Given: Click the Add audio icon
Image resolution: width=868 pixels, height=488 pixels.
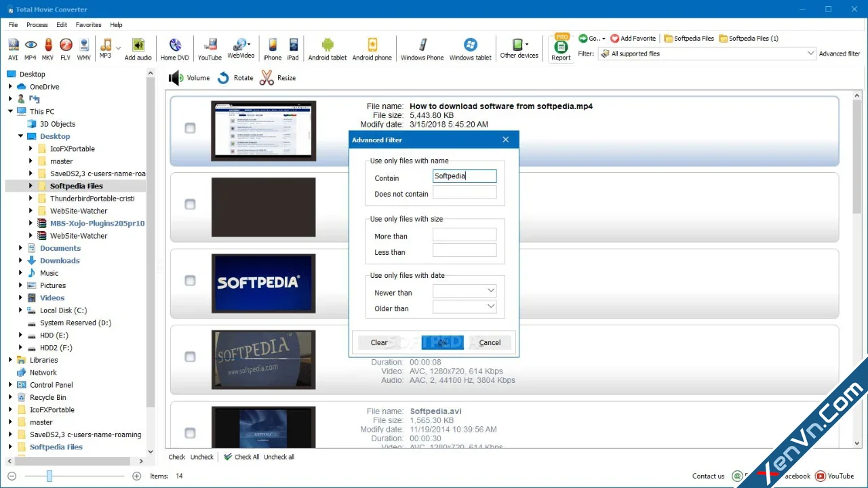Looking at the screenshot, I should tap(138, 49).
